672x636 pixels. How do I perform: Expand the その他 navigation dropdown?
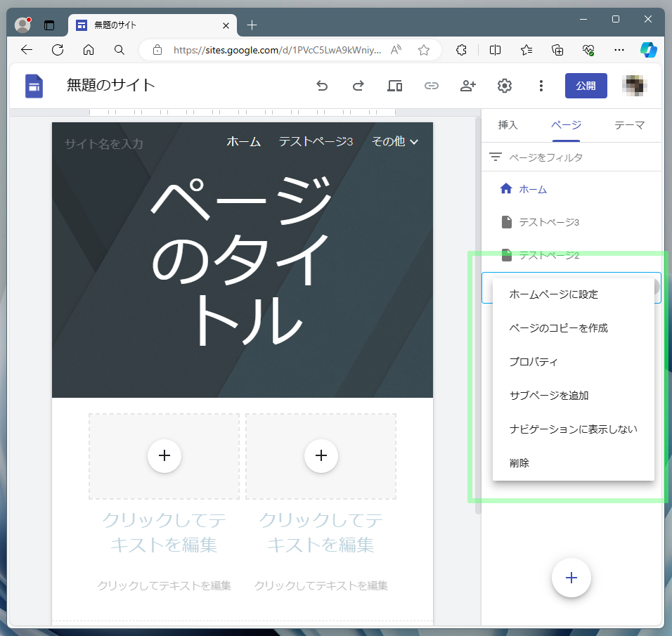click(395, 141)
